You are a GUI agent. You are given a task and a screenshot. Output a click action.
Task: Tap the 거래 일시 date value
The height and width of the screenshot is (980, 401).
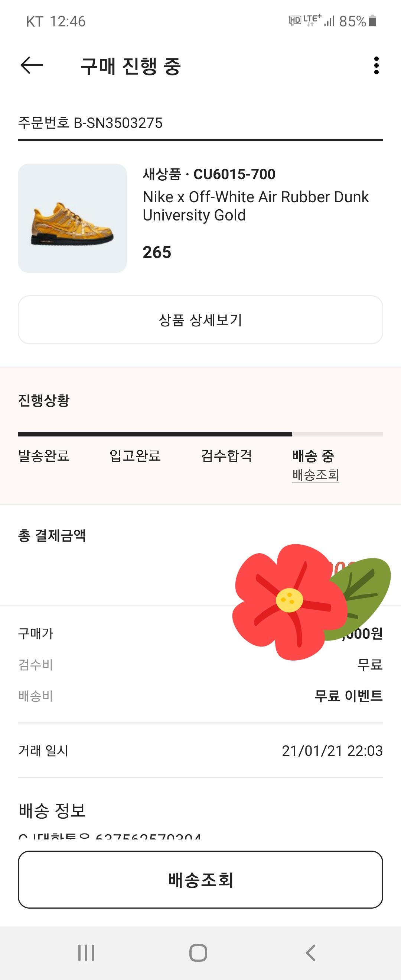[332, 751]
